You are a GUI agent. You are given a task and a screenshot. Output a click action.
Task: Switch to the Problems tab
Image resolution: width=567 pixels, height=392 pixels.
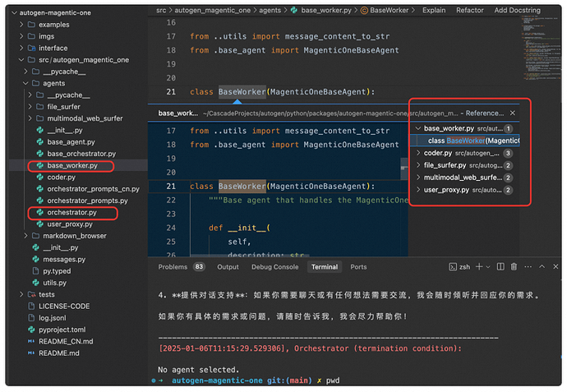tap(173, 267)
